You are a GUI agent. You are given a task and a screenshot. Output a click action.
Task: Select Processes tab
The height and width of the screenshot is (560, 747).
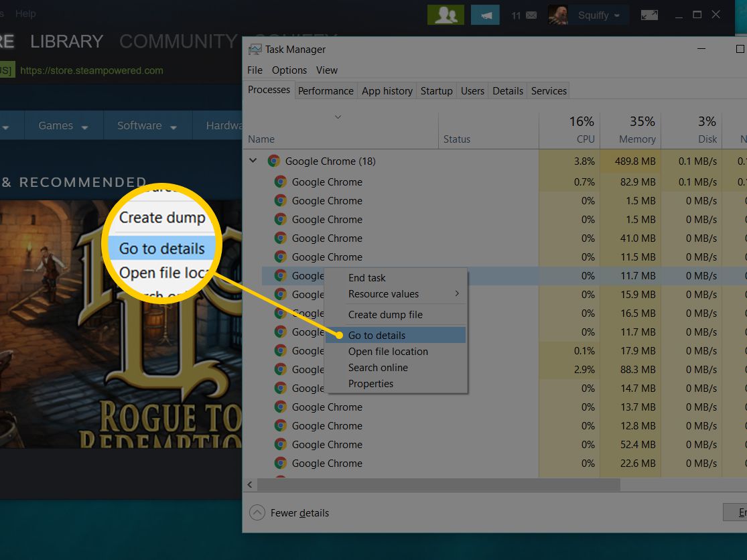tap(269, 90)
